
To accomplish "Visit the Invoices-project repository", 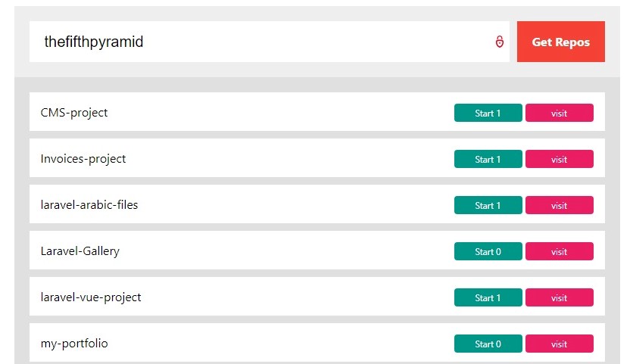I will (x=559, y=159).
